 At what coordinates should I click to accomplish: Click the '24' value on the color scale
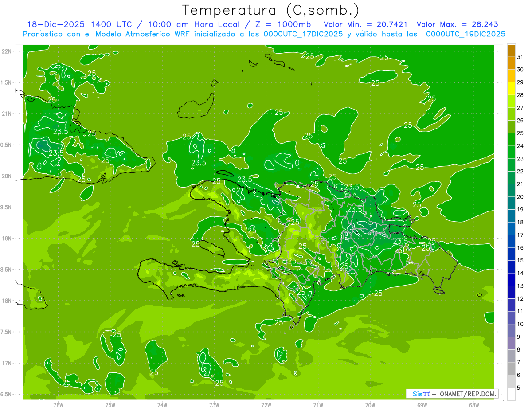point(520,146)
